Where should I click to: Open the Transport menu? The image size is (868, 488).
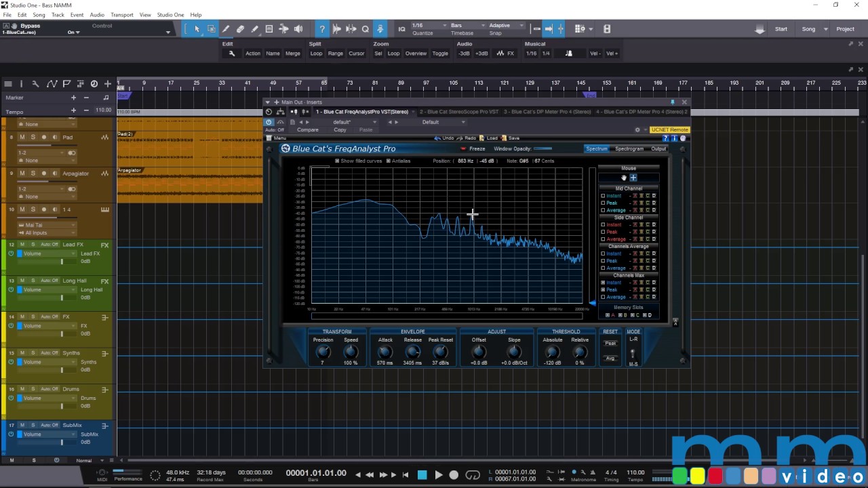coord(122,15)
